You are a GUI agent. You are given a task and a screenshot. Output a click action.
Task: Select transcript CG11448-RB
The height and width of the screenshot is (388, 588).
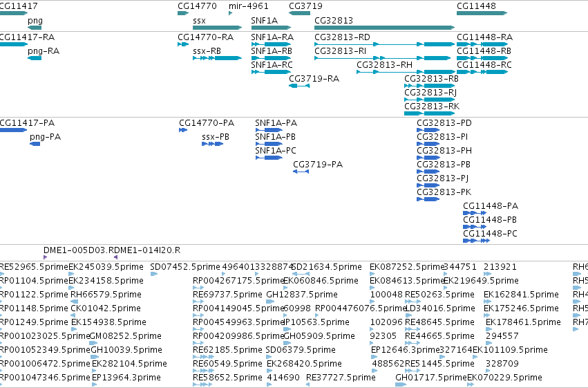pos(482,58)
